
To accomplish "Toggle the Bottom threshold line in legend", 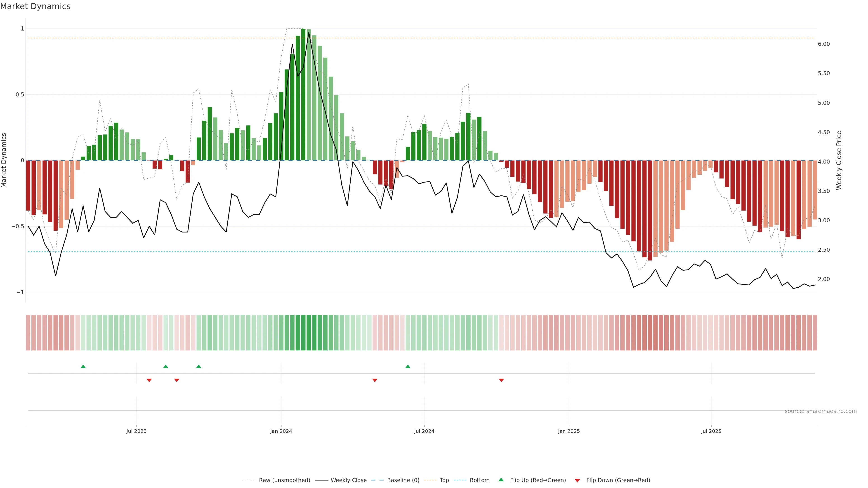I will pos(479,480).
